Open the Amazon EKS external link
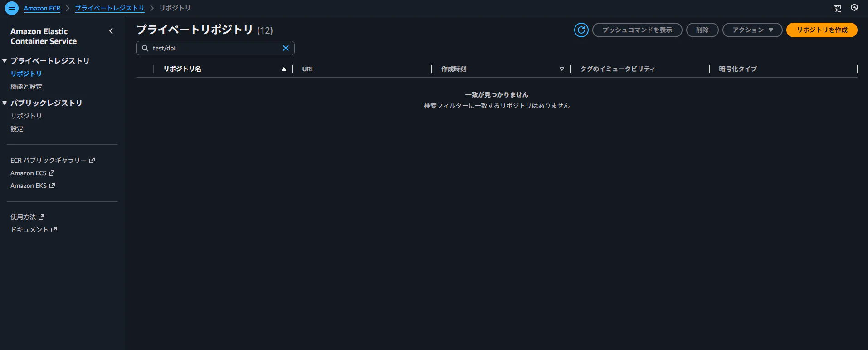 [33, 186]
